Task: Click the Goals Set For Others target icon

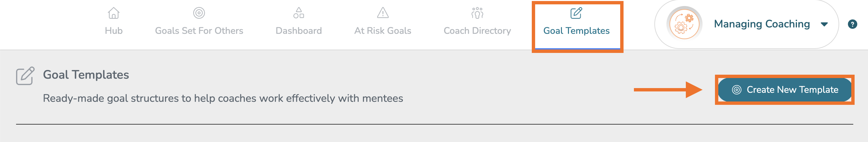Action: point(199,13)
